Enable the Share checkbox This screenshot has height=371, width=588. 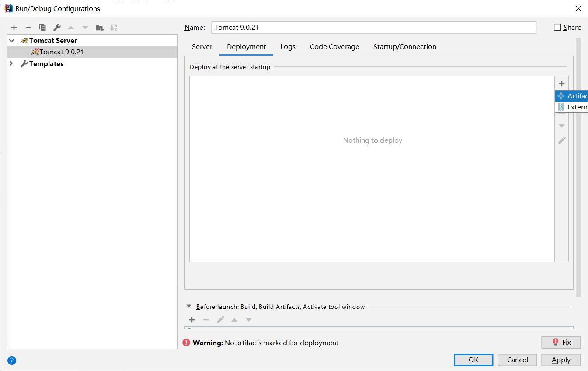pos(557,27)
